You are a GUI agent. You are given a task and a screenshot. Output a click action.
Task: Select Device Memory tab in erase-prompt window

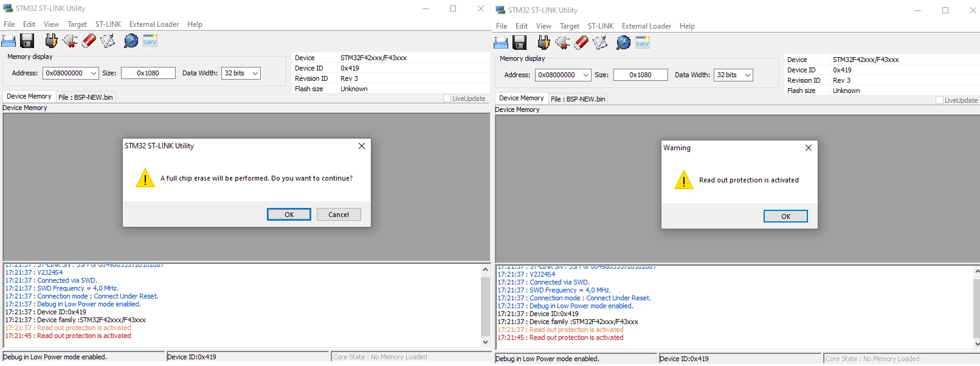(x=29, y=97)
